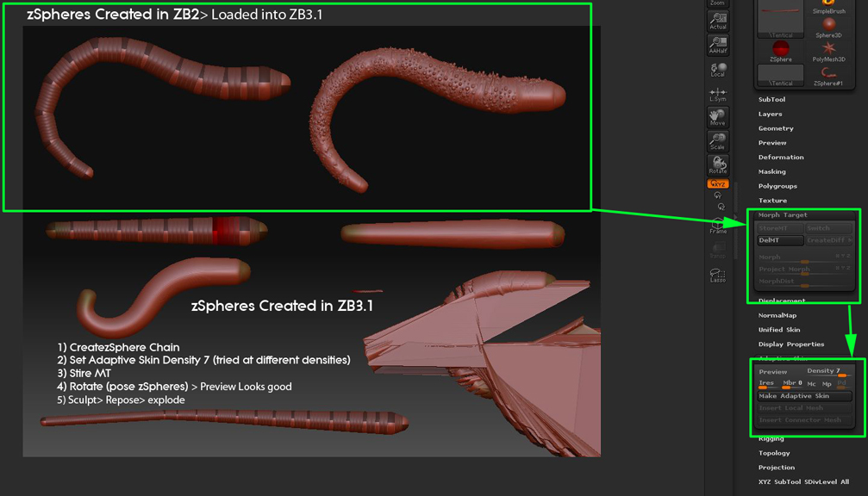
Task: Click the Project Morph slider
Action: click(804, 270)
